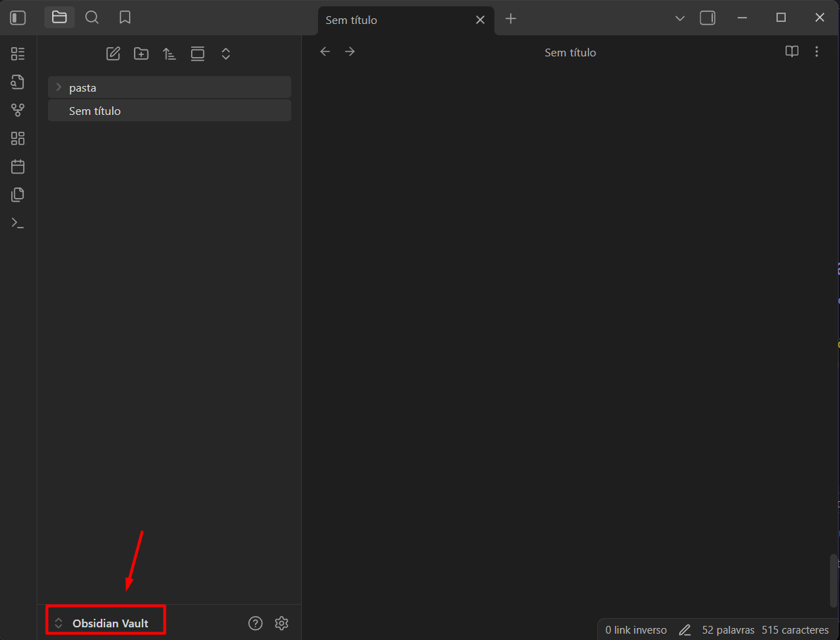Click the 0 link inverso status item
The width and height of the screenshot is (840, 640).
coord(635,629)
